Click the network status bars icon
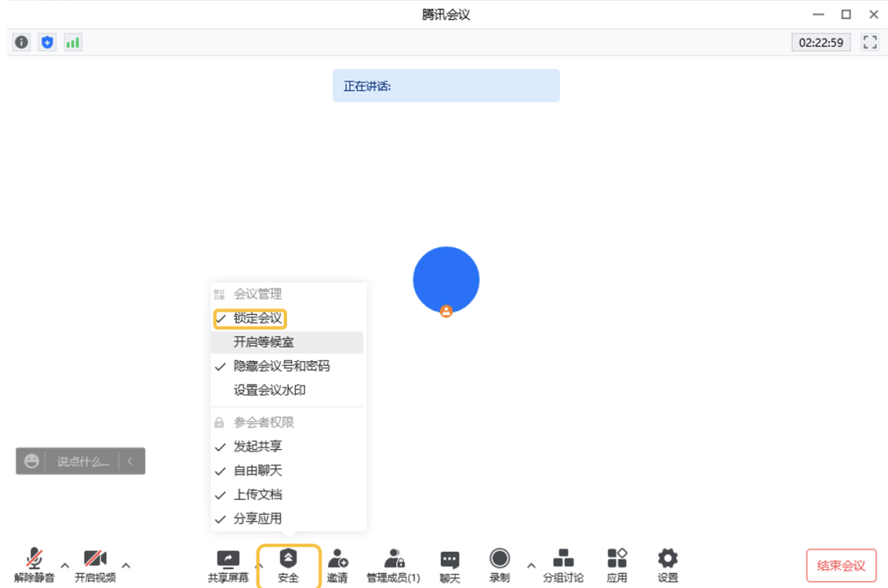This screenshot has width=888, height=588. tap(72, 42)
